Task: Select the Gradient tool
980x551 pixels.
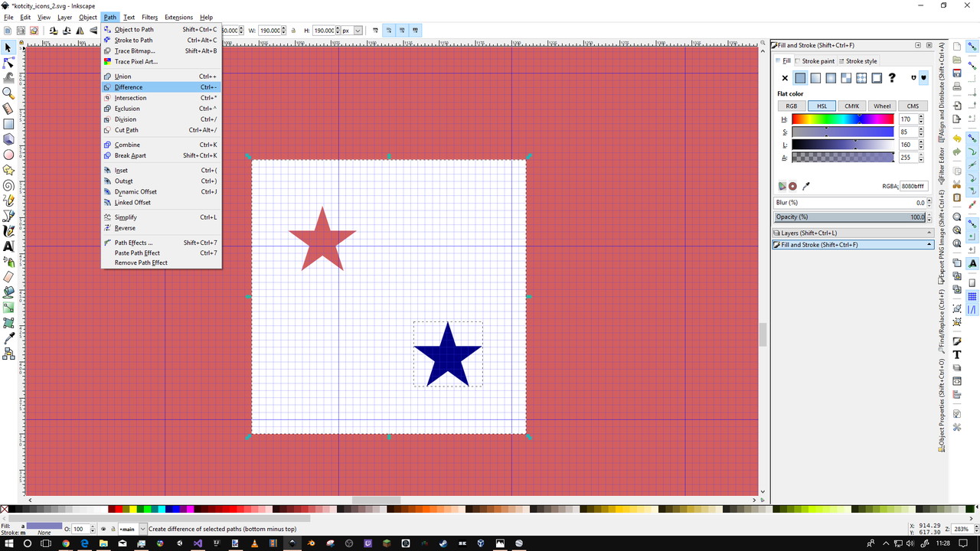Action: (x=8, y=308)
